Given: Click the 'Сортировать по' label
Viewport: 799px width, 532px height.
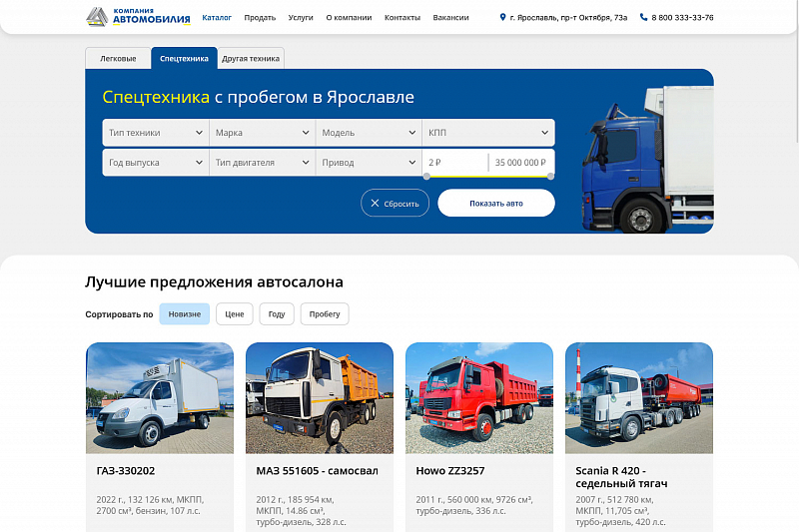Looking at the screenshot, I should click(119, 314).
